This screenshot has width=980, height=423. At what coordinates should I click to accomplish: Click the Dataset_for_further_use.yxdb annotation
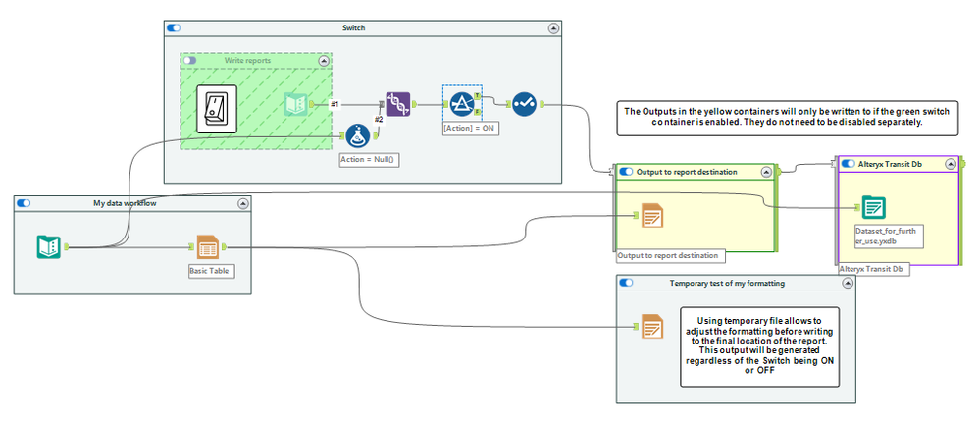888,236
